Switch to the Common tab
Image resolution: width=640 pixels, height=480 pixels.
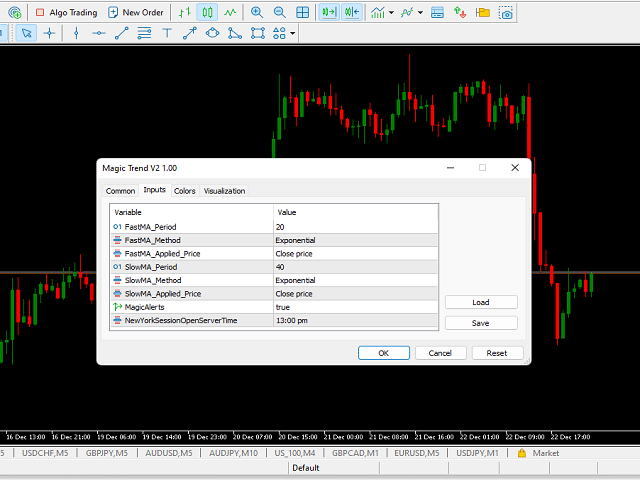(x=120, y=191)
